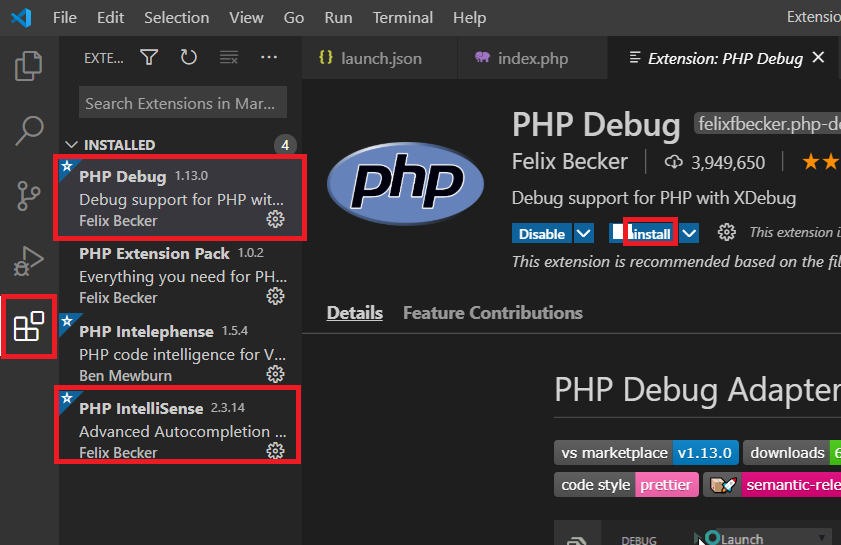Click the Uninstall button

[644, 234]
